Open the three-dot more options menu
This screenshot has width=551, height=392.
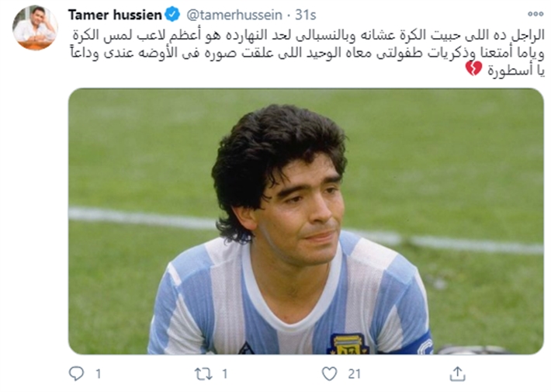(535, 14)
